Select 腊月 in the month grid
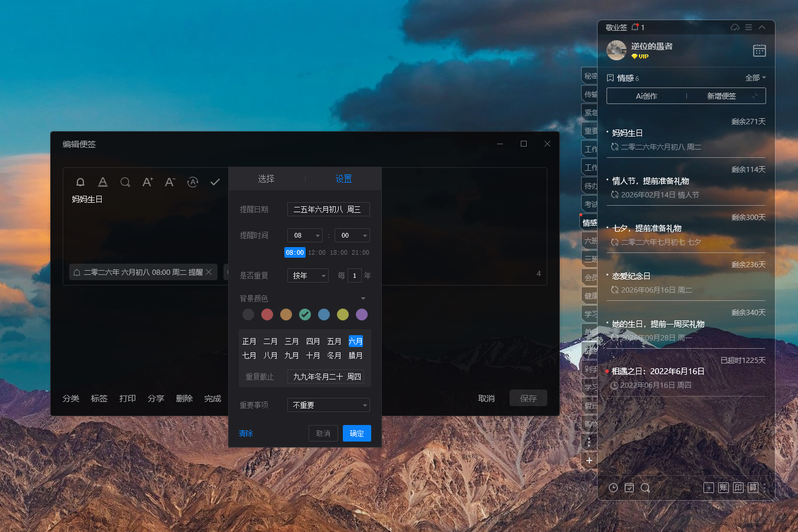The width and height of the screenshot is (798, 532). pos(355,355)
